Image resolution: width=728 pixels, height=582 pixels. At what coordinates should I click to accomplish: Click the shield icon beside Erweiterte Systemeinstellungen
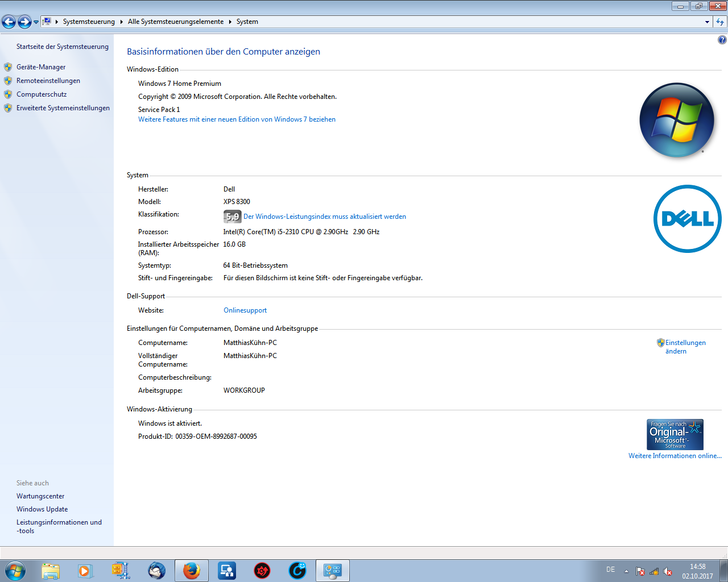(8, 108)
